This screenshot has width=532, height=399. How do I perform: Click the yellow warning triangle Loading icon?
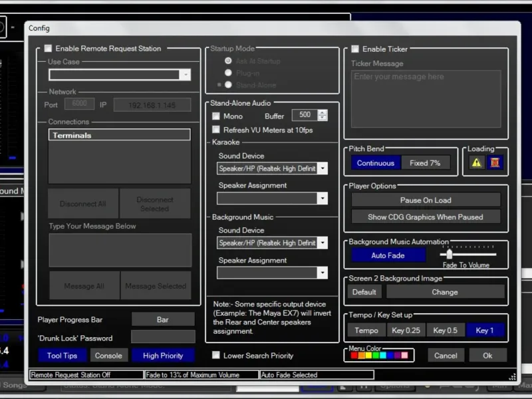coord(476,162)
